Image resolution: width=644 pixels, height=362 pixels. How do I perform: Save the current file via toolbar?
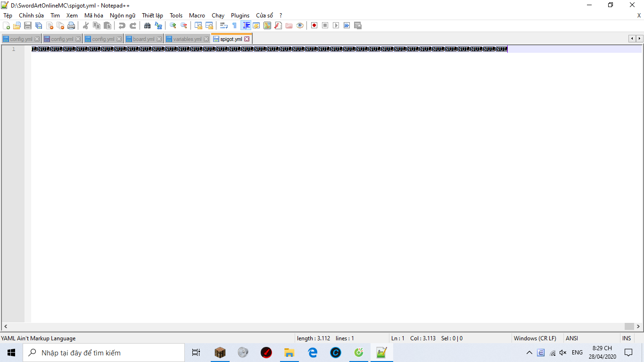pos(28,25)
